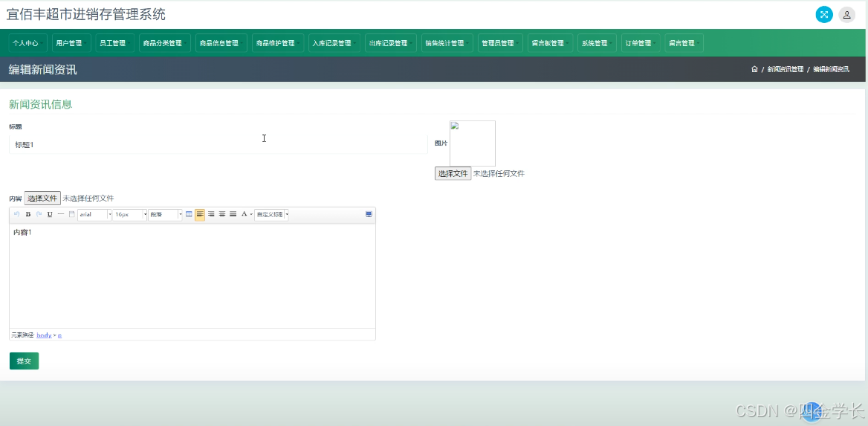Click the align-right icon in editor toolbar
The image size is (868, 426).
[211, 214]
